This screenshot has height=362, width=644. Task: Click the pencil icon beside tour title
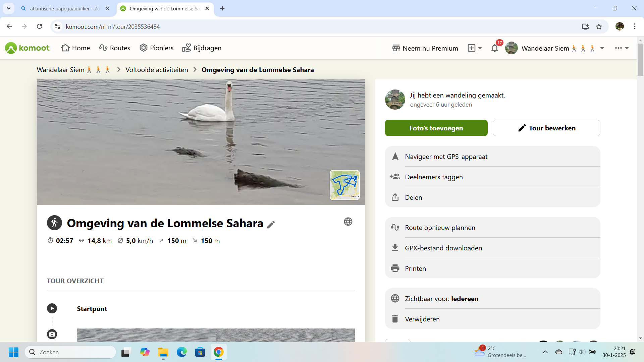(x=271, y=225)
